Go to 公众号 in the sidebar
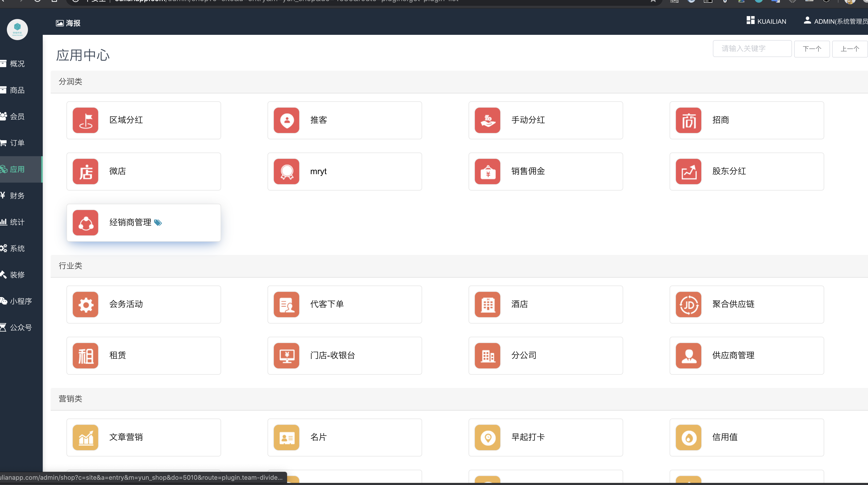 (21, 327)
